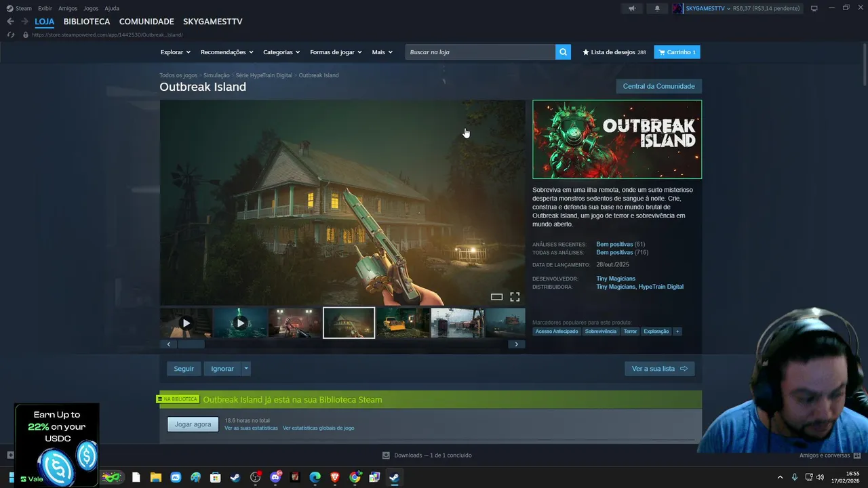Expand the Explorar dropdown
Image resolution: width=868 pixels, height=488 pixels.
pyautogui.click(x=176, y=52)
